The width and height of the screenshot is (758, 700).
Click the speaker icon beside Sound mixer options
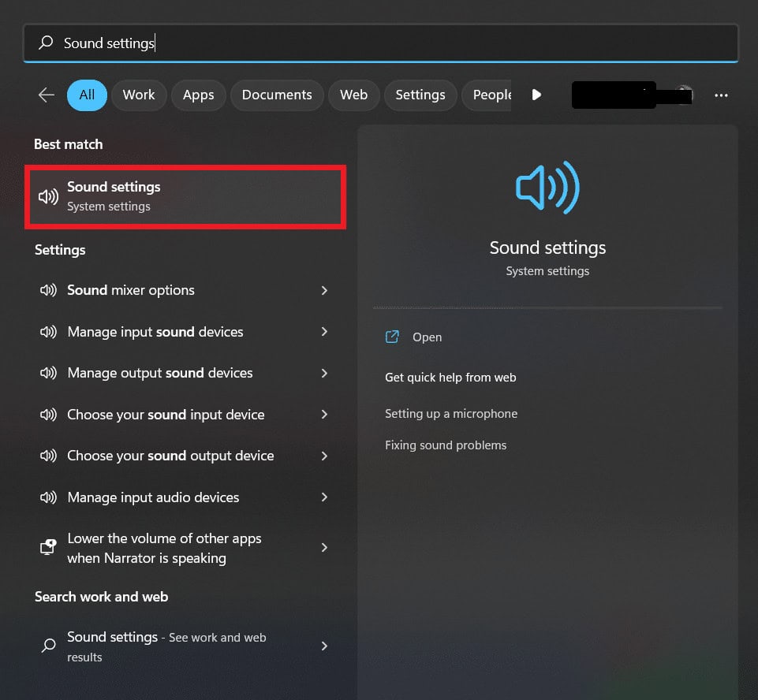47,290
